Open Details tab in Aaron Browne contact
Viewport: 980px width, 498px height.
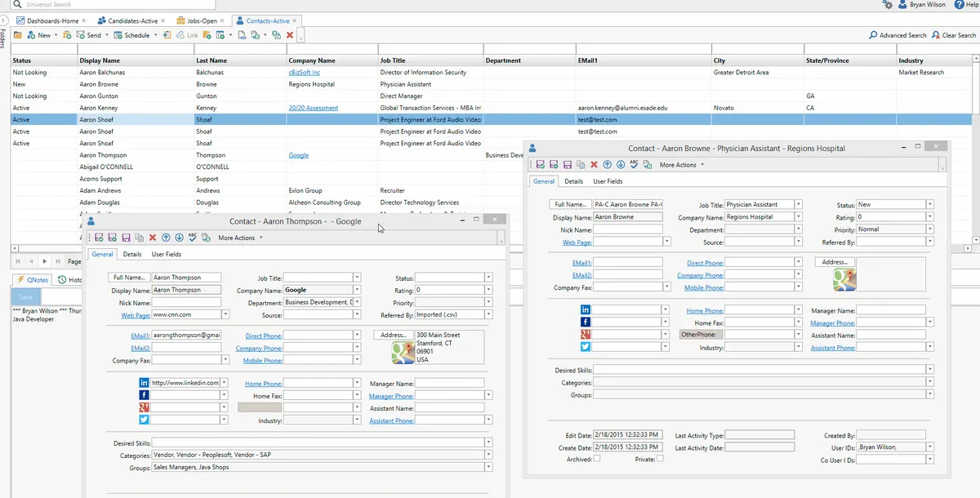pyautogui.click(x=573, y=181)
